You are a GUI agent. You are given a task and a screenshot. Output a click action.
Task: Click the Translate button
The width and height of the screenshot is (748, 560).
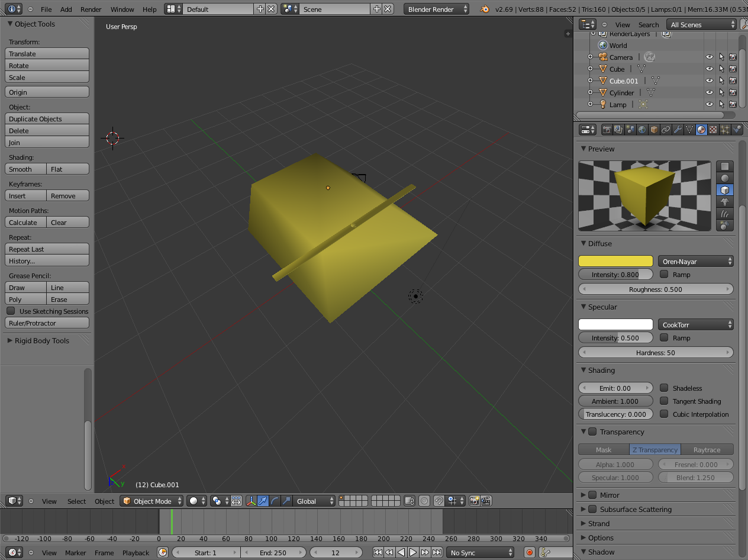tap(47, 53)
